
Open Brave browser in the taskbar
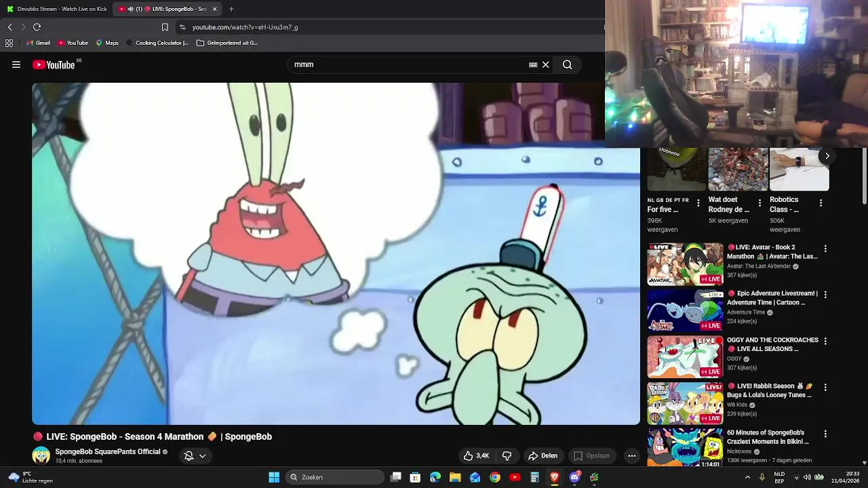(555, 477)
